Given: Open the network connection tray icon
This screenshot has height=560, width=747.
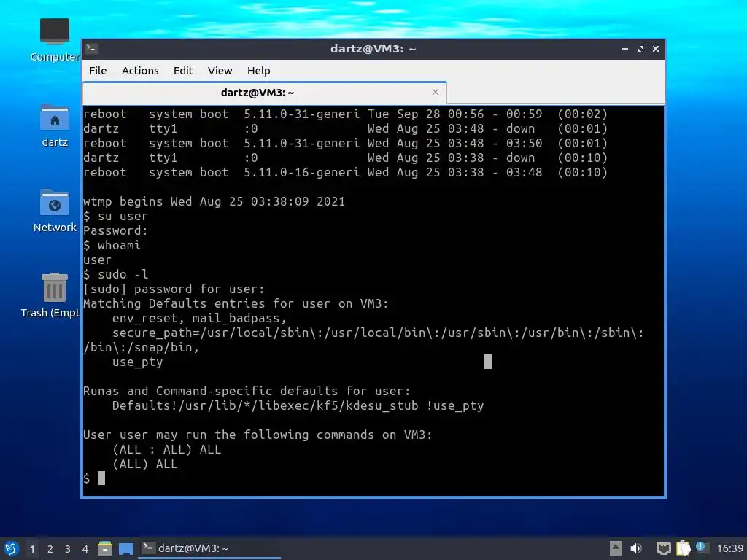Looking at the screenshot, I should click(x=663, y=548).
